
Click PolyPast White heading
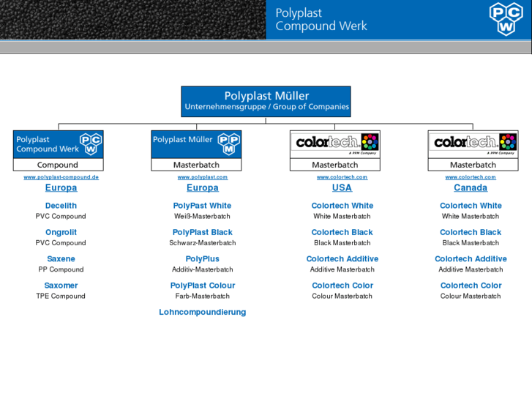(202, 206)
